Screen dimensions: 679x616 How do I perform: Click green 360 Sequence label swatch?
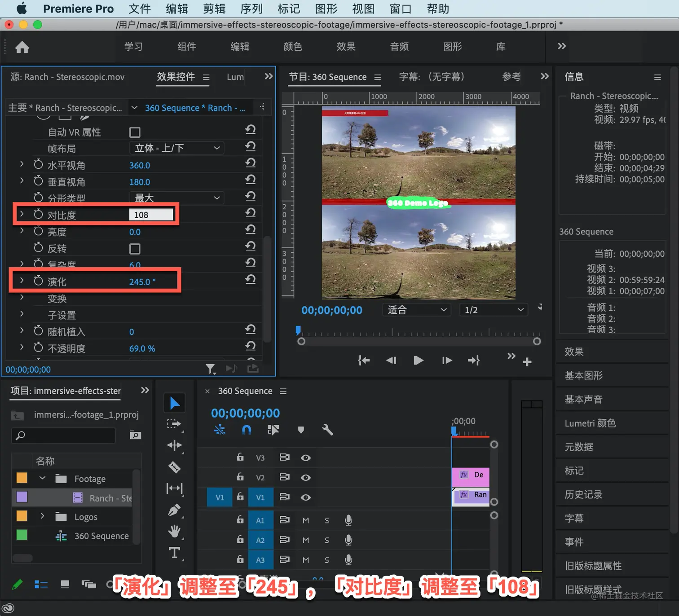[22, 535]
